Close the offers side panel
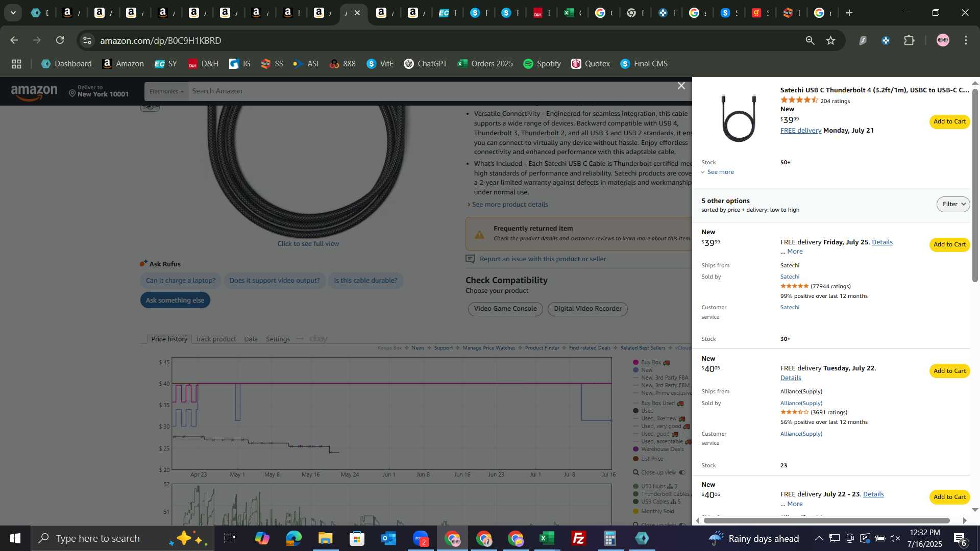Image resolution: width=980 pixels, height=551 pixels. coord(681,86)
